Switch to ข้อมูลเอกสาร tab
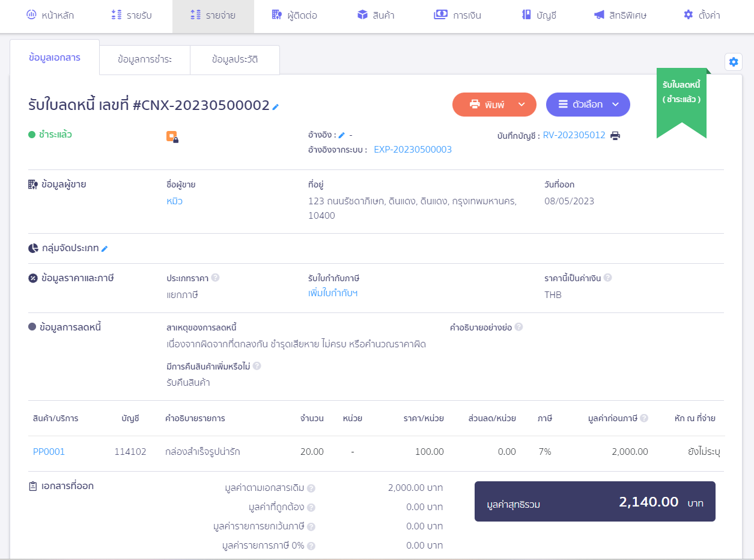The height and width of the screenshot is (560, 754). pyautogui.click(x=55, y=58)
